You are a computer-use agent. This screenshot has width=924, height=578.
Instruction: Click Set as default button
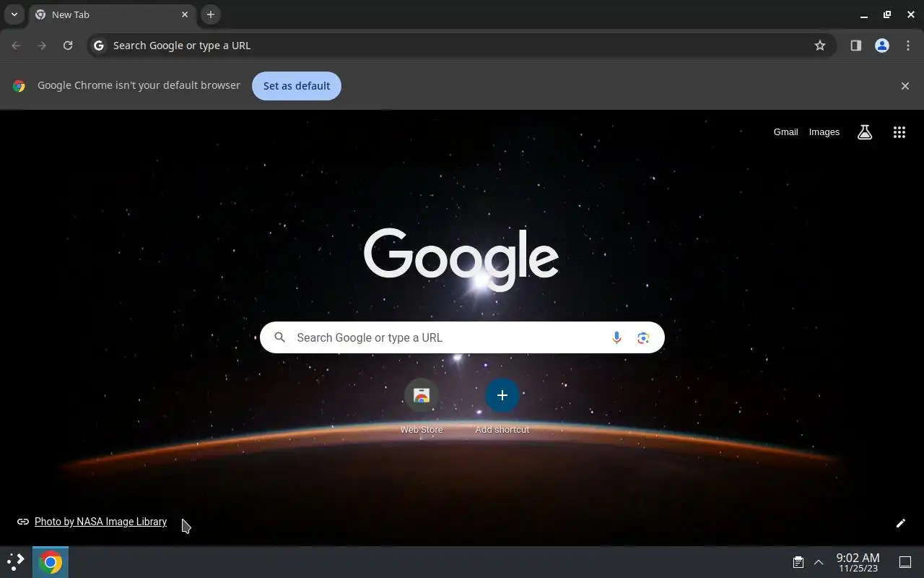pyautogui.click(x=297, y=86)
